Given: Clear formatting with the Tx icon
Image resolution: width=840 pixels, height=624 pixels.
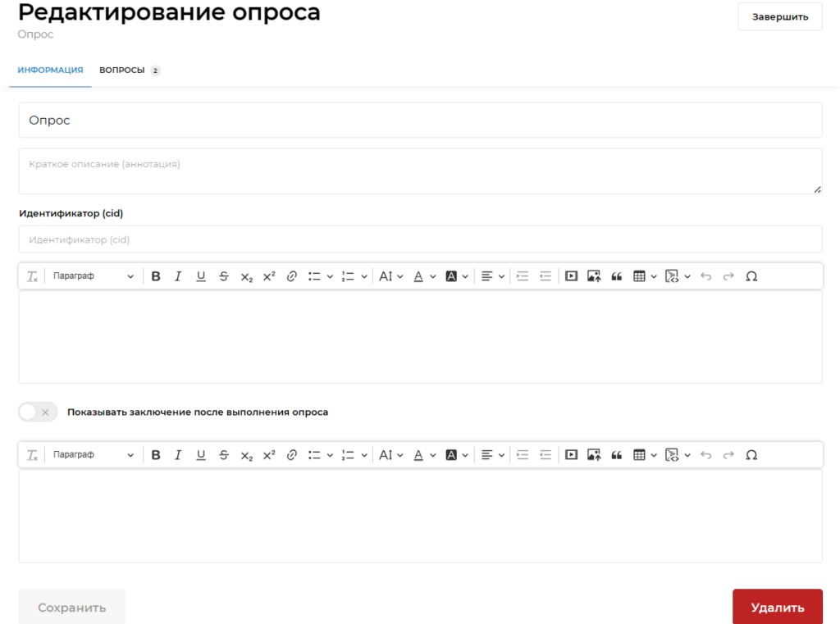Looking at the screenshot, I should tap(31, 276).
